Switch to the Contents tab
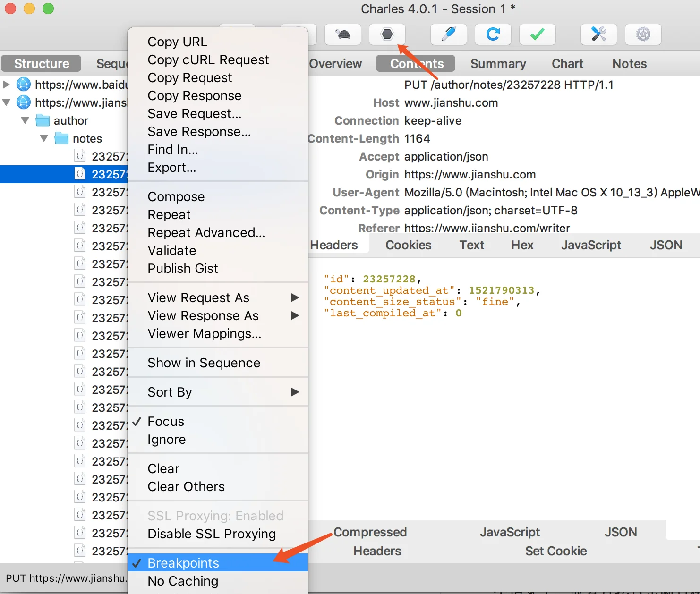Viewport: 700px width, 594px height. [416, 63]
